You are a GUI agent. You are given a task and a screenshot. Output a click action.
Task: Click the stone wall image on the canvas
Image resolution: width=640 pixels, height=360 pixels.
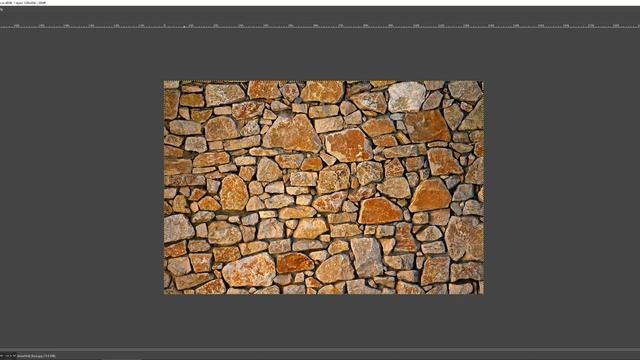point(324,187)
